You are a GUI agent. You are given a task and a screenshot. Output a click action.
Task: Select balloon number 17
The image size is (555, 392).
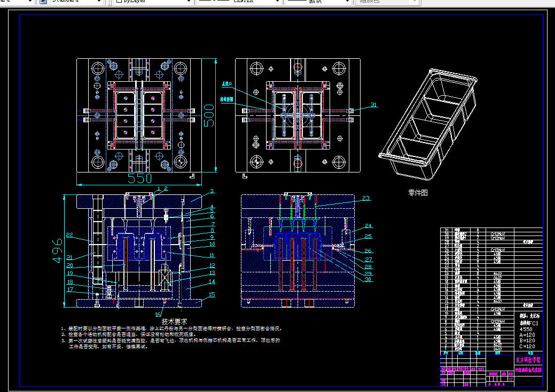tap(70, 289)
